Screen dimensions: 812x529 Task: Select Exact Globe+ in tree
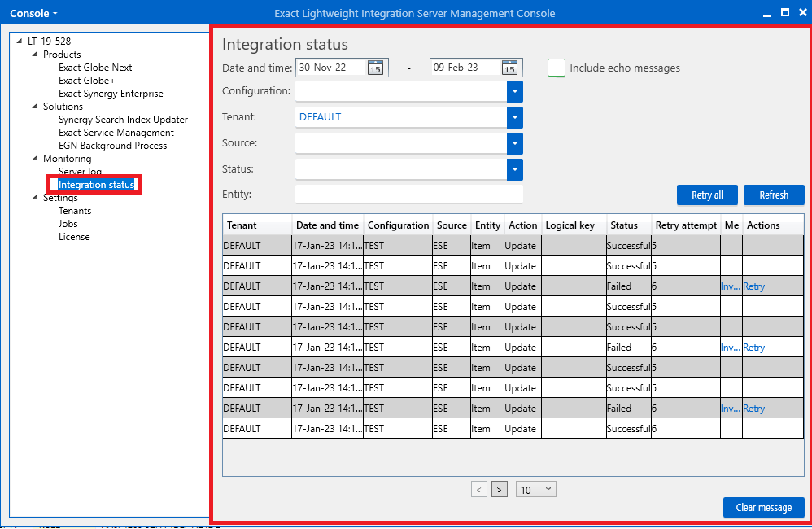tap(86, 81)
